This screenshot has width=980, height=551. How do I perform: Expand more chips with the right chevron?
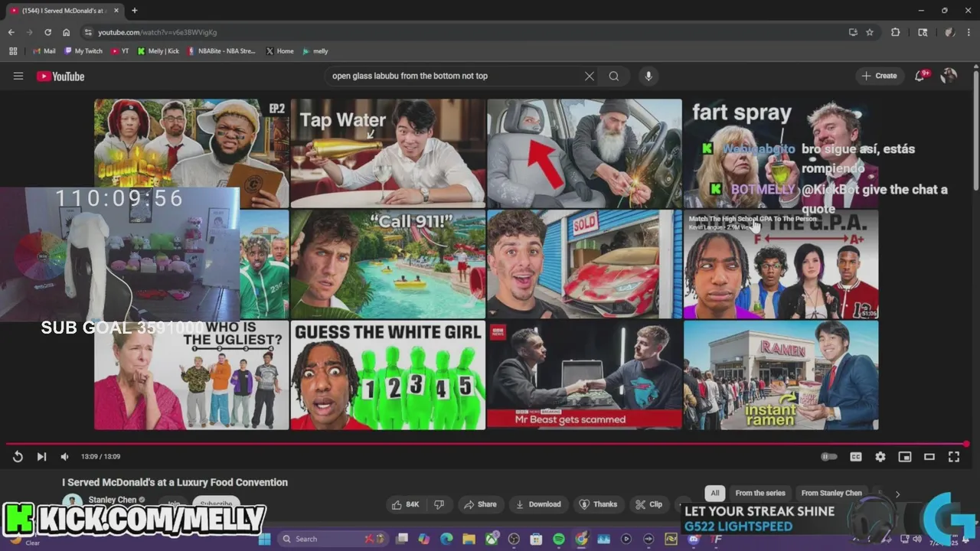tap(897, 494)
